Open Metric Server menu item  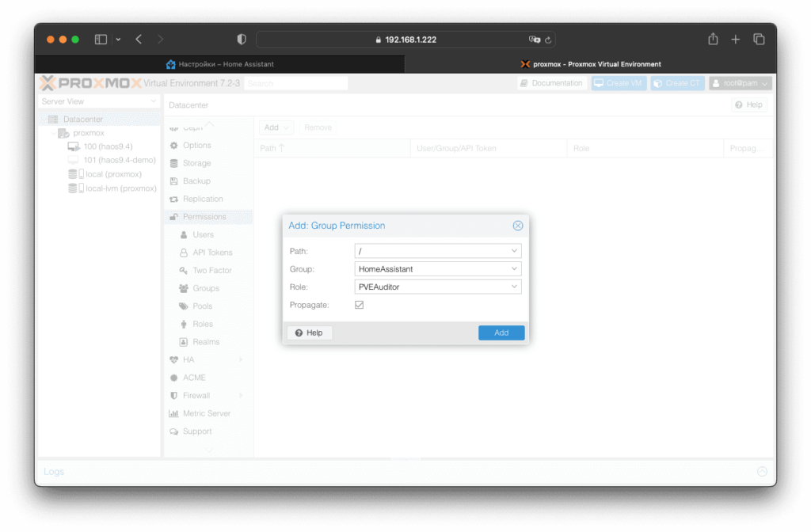[208, 413]
